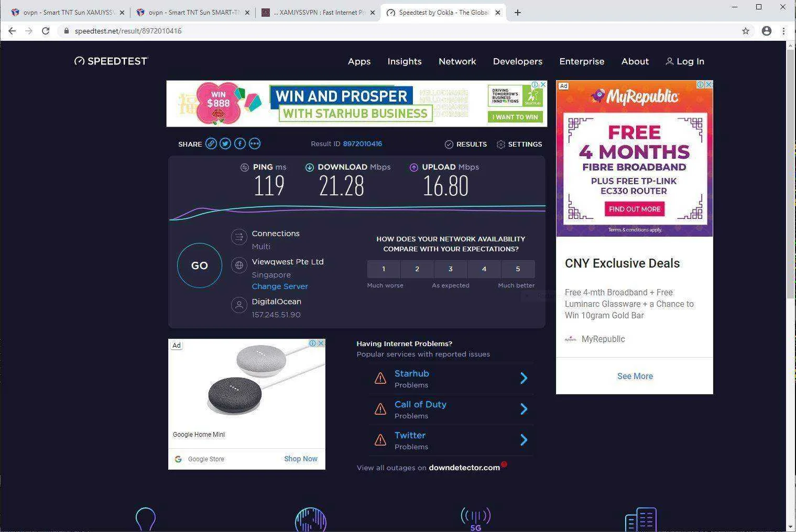Bookmark this page with star icon
The width and height of the screenshot is (796, 532).
[x=746, y=31]
